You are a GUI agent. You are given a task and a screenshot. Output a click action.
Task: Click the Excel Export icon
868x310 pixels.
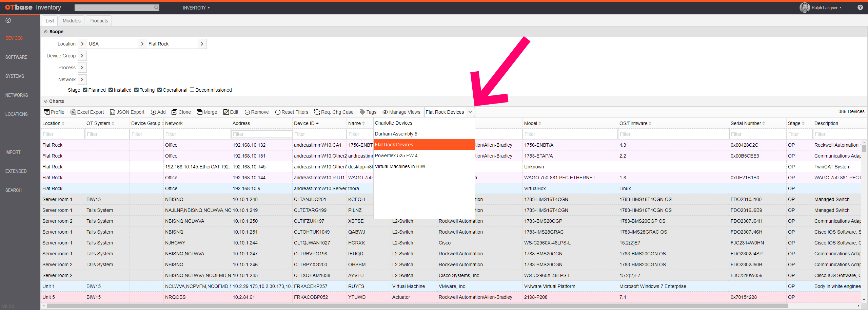pos(73,112)
